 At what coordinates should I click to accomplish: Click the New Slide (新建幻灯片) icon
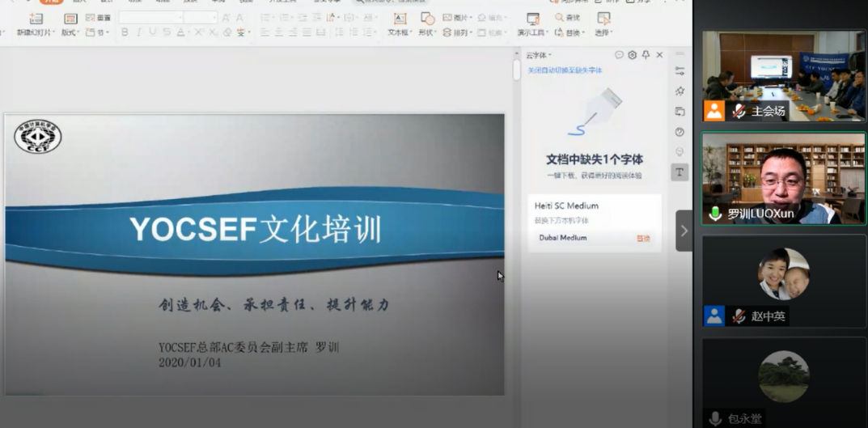coord(36,19)
